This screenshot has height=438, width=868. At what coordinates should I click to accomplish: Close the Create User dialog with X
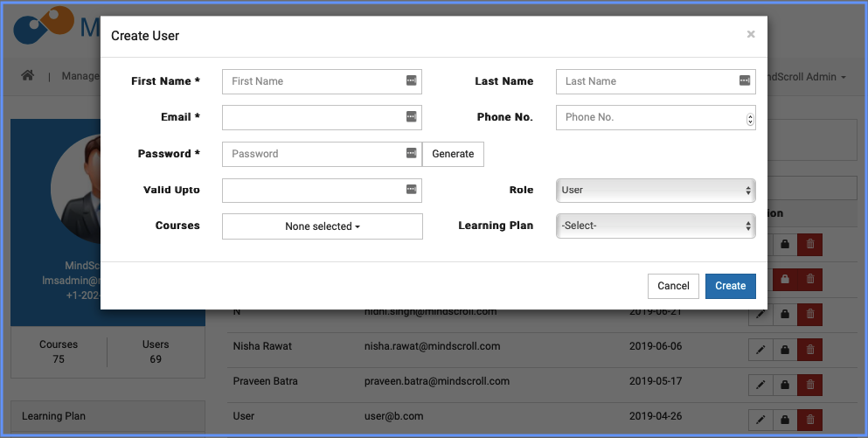click(x=751, y=34)
